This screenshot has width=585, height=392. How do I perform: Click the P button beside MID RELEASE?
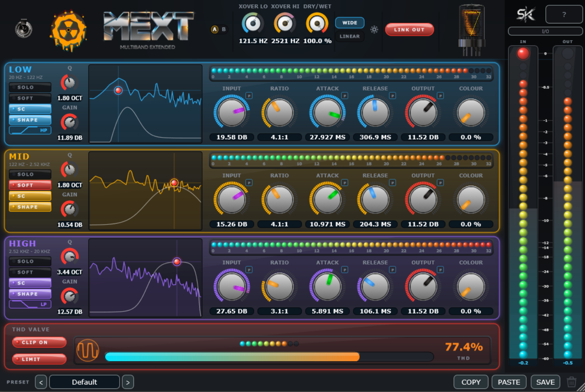click(392, 183)
